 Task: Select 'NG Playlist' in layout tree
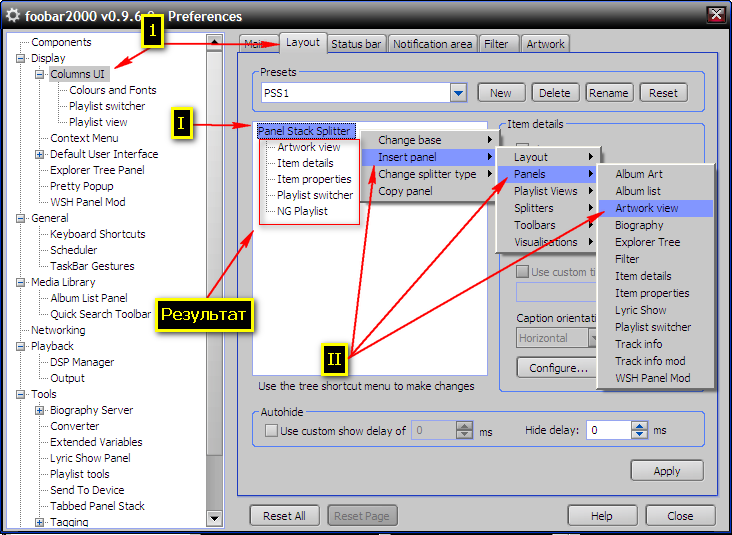(302, 211)
